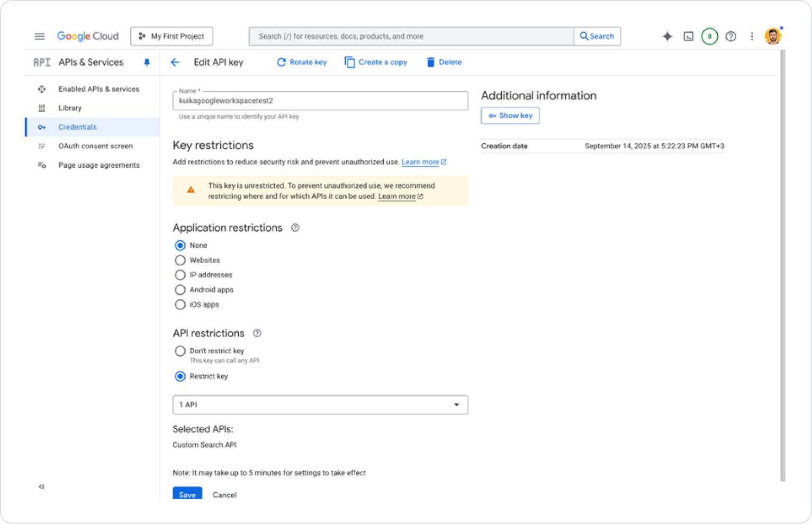Viewport: 812px width, 524px height.
Task: Collapse the sidebar with bottom chevron
Action: click(41, 487)
